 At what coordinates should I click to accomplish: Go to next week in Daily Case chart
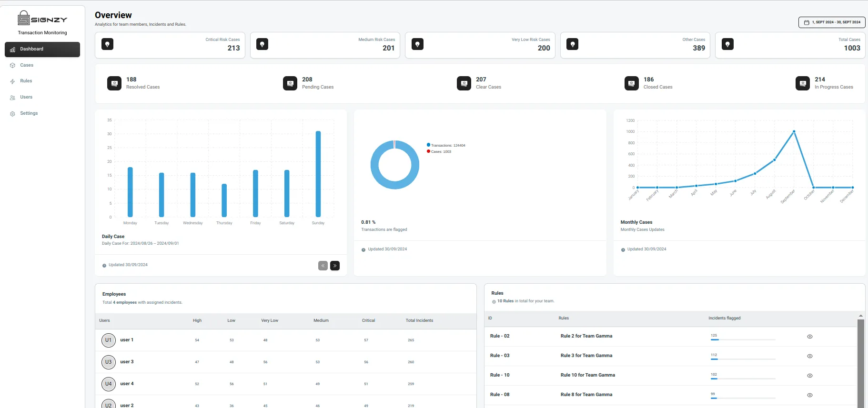tap(335, 266)
